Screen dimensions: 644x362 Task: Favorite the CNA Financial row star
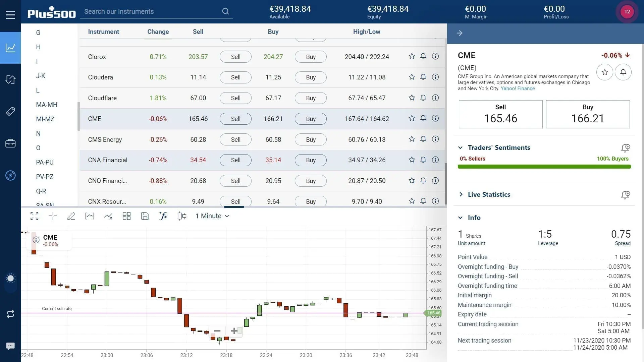(x=412, y=160)
